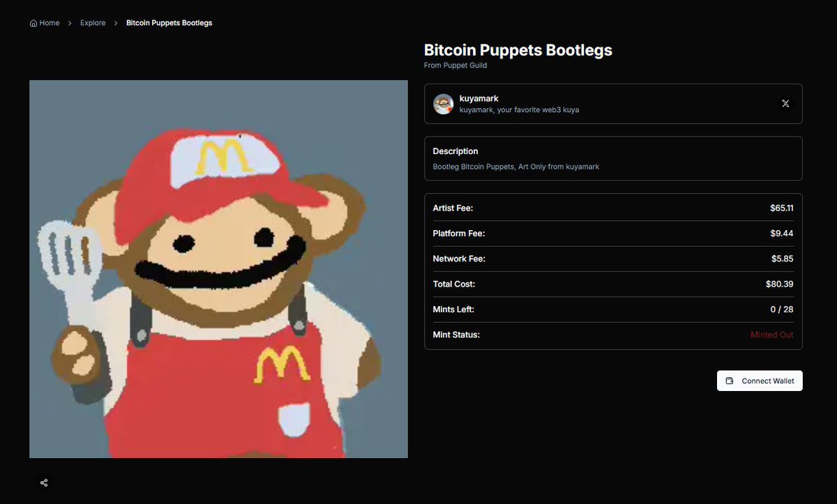Click the home icon in breadcrumb

(33, 23)
